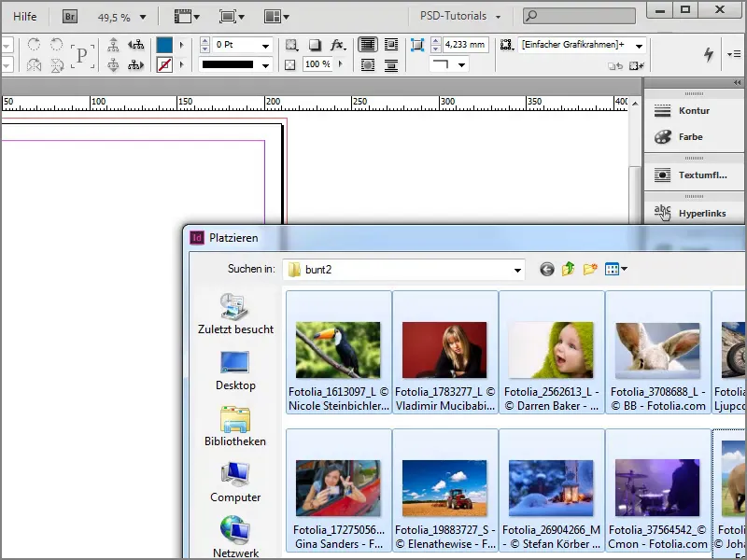Toggle wrap around bounding box

(391, 45)
